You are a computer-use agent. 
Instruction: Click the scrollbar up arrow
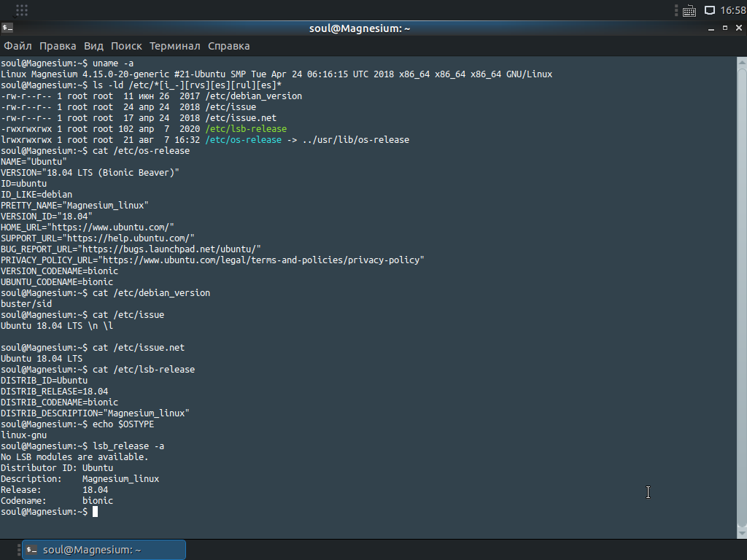tap(742, 62)
